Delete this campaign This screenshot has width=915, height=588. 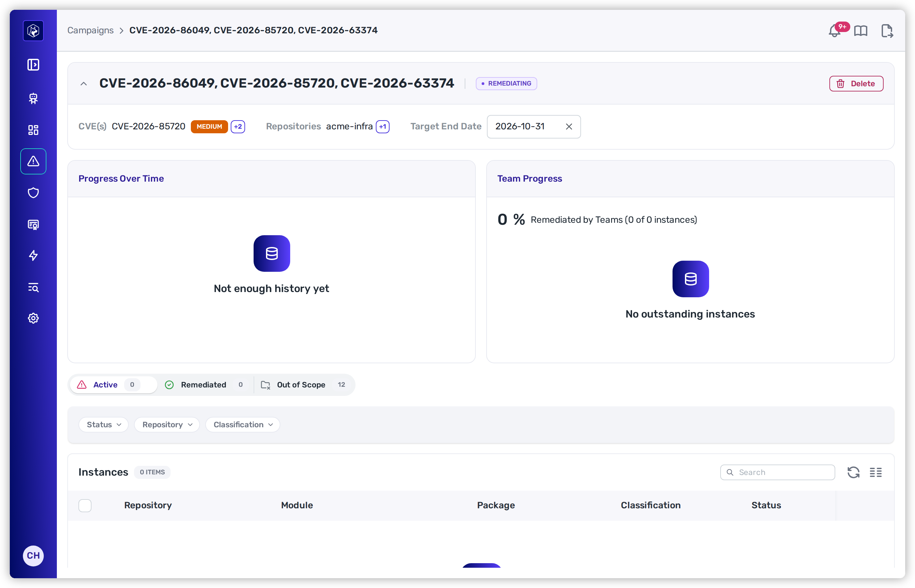[856, 84]
